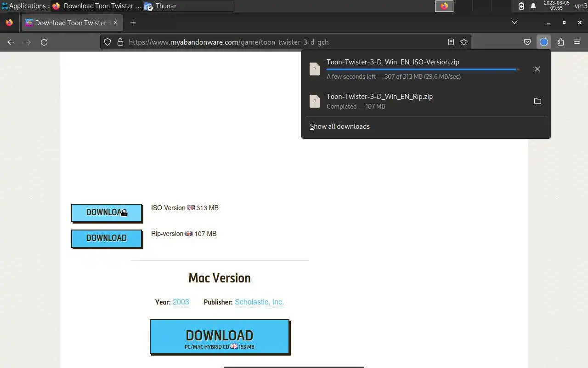Screen dimensions: 588x368
Task: Open the extensions puzzle icon
Action: (560, 42)
